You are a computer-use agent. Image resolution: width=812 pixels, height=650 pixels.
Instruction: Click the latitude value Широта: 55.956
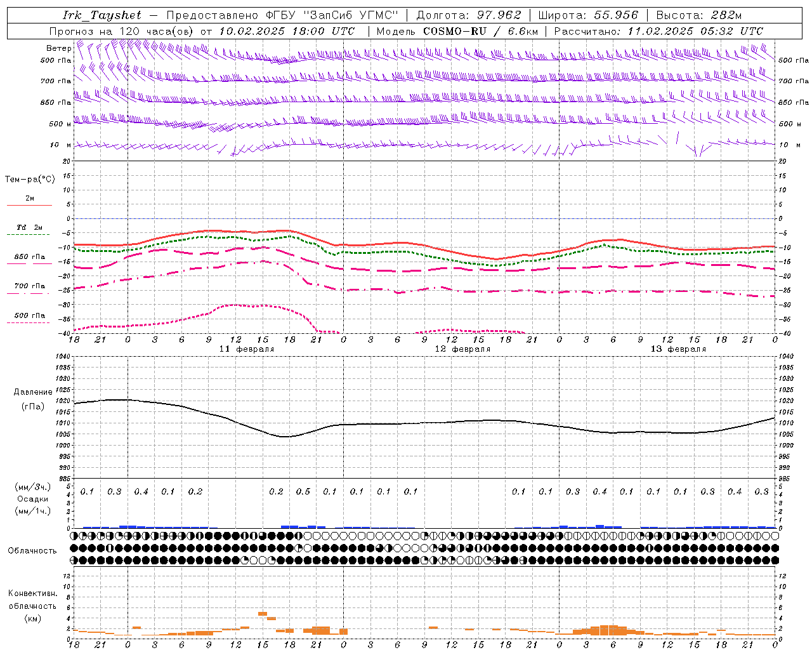tap(588, 15)
